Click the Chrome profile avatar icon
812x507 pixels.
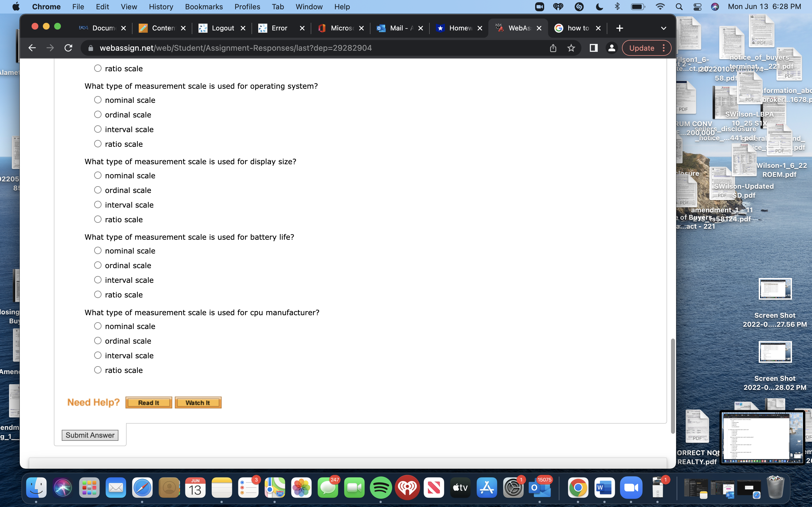pos(611,48)
